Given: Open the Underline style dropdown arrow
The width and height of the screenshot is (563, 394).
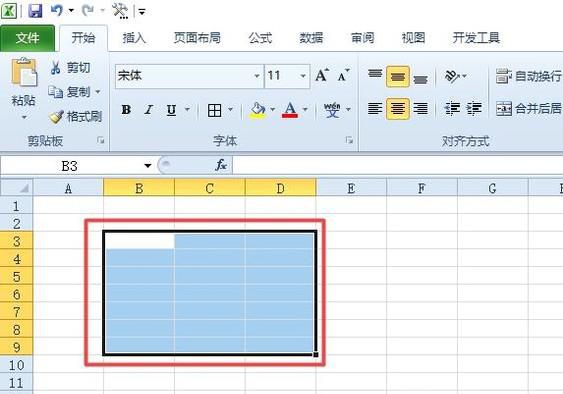Looking at the screenshot, I should click(187, 109).
